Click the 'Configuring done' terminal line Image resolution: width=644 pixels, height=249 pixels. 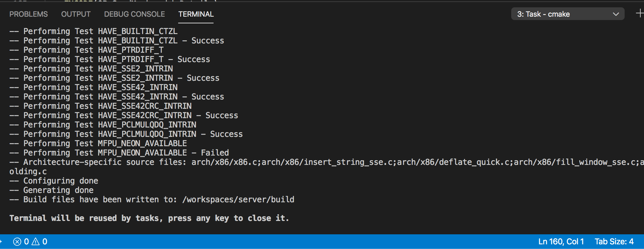click(54, 181)
